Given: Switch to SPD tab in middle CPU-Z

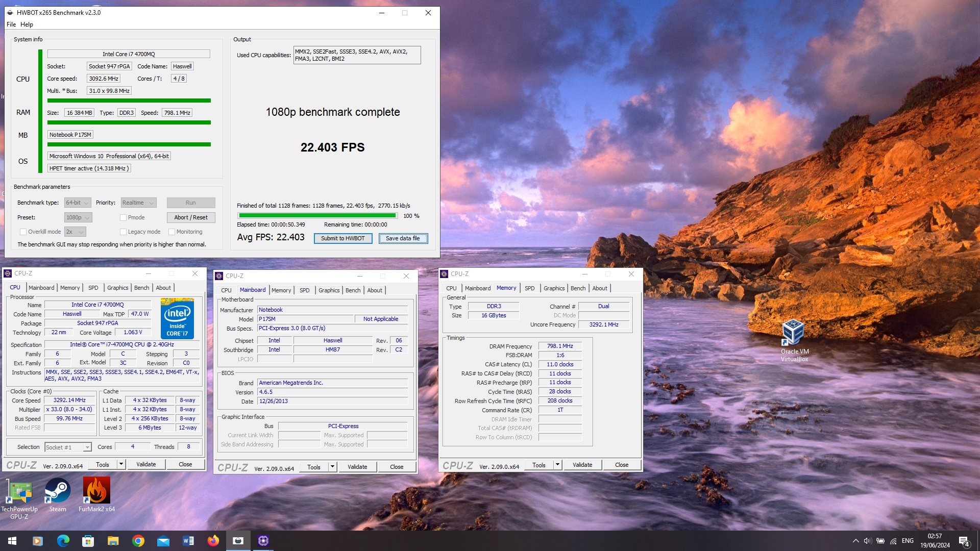Looking at the screenshot, I should coord(304,290).
